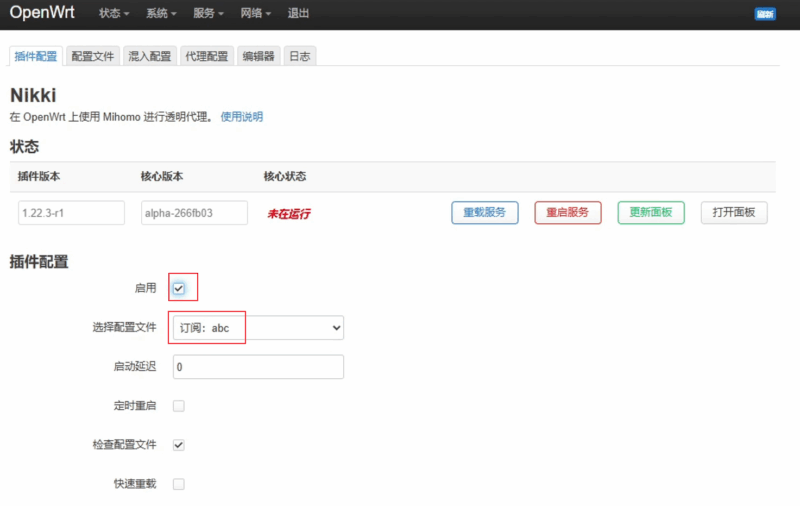Viewport: 800px width, 506px height.
Task: Open the 使用说明 link
Action: pyautogui.click(x=242, y=117)
